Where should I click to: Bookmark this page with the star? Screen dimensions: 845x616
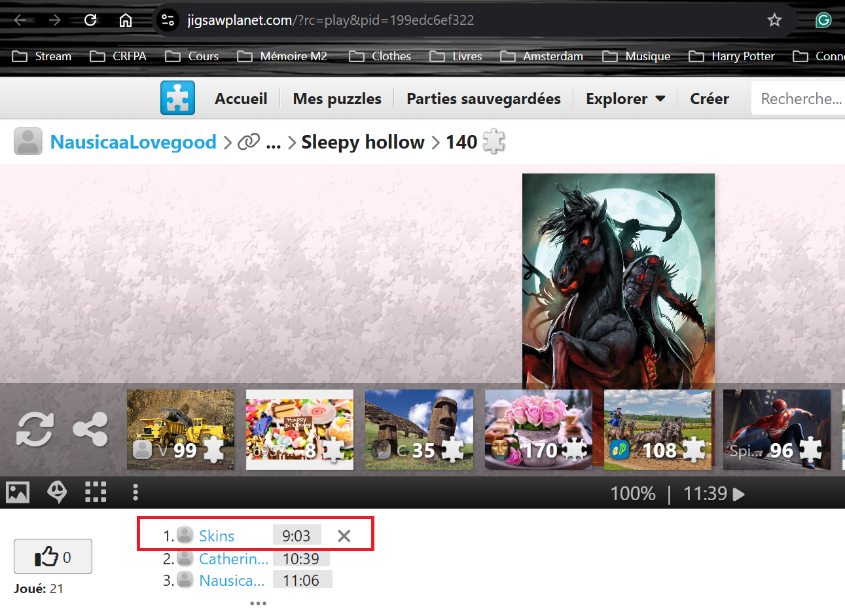coord(774,20)
